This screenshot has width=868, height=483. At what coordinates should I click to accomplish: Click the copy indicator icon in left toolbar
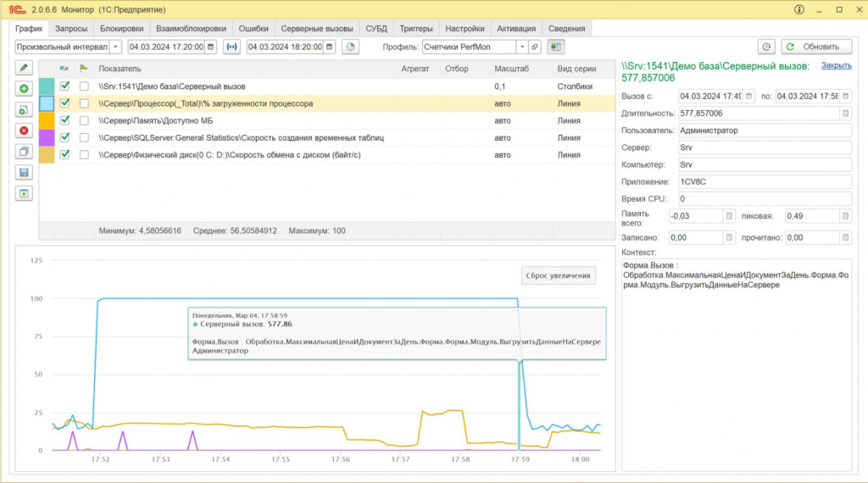pyautogui.click(x=24, y=152)
